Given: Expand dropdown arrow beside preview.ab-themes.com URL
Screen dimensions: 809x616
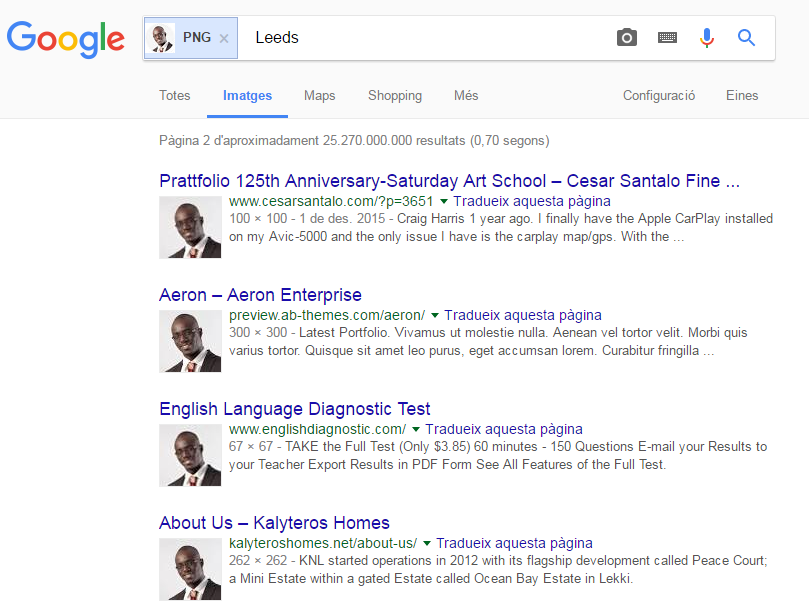Looking at the screenshot, I should (x=435, y=315).
